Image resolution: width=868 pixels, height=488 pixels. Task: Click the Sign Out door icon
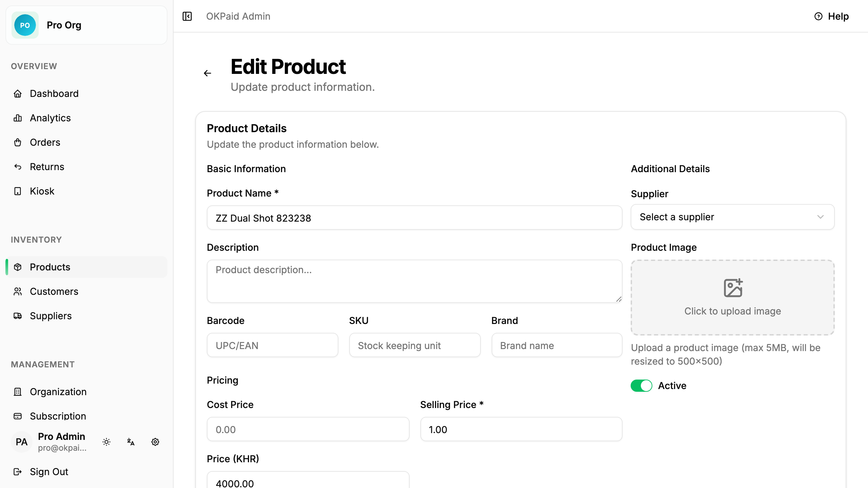pos(18,472)
